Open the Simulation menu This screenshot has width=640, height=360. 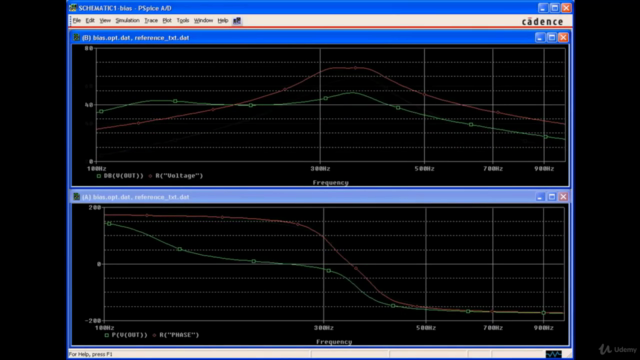(x=127, y=20)
